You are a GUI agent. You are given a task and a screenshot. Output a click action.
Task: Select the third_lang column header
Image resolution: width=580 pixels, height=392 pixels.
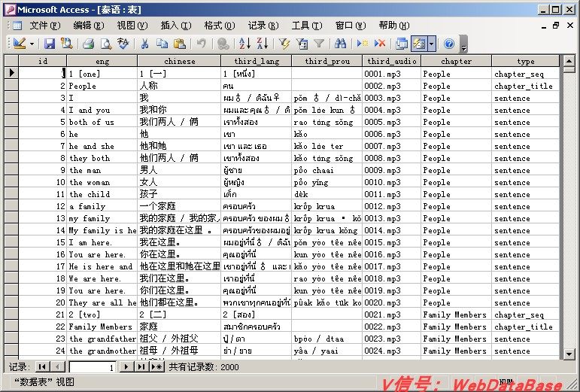pyautogui.click(x=257, y=61)
